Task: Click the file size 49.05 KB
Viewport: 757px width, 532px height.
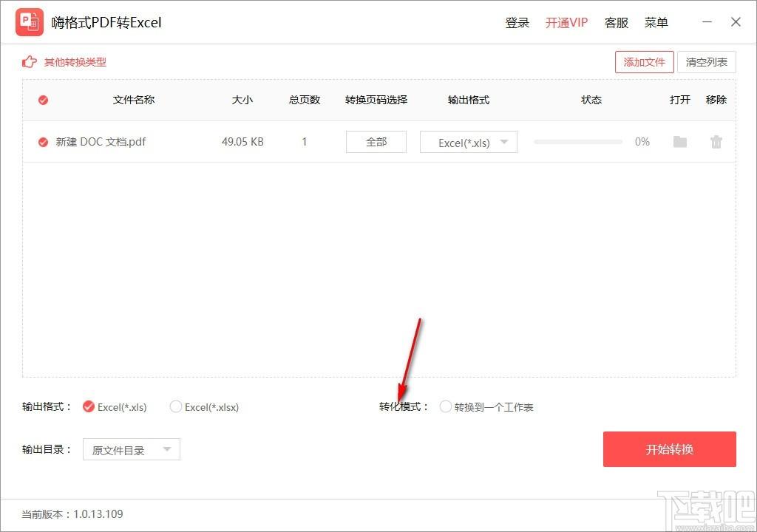Action: coord(242,142)
